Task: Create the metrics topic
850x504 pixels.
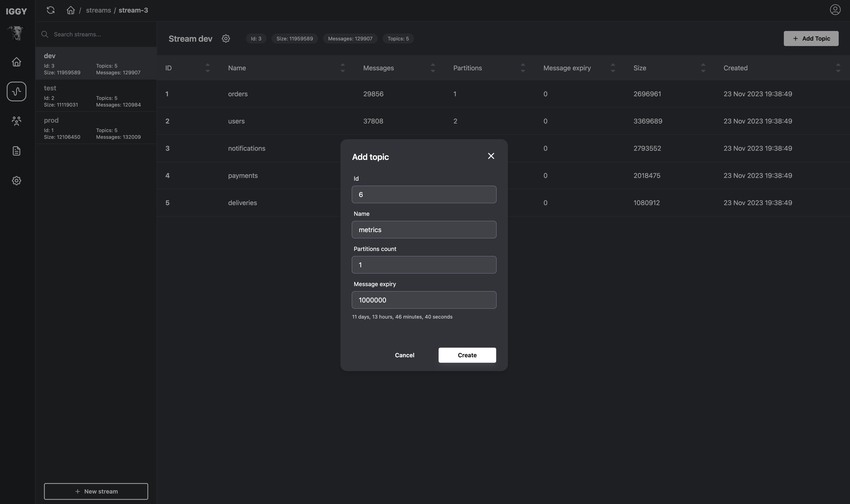Action: pos(467,355)
